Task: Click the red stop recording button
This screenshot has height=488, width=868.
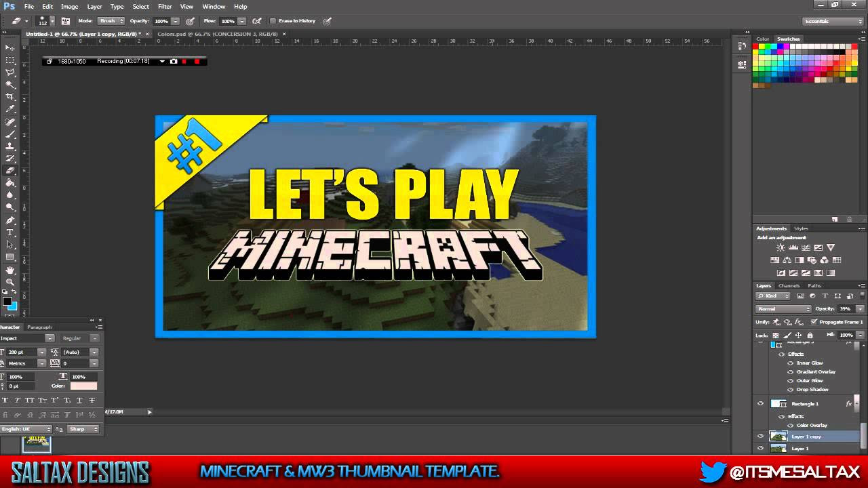Action: click(197, 61)
